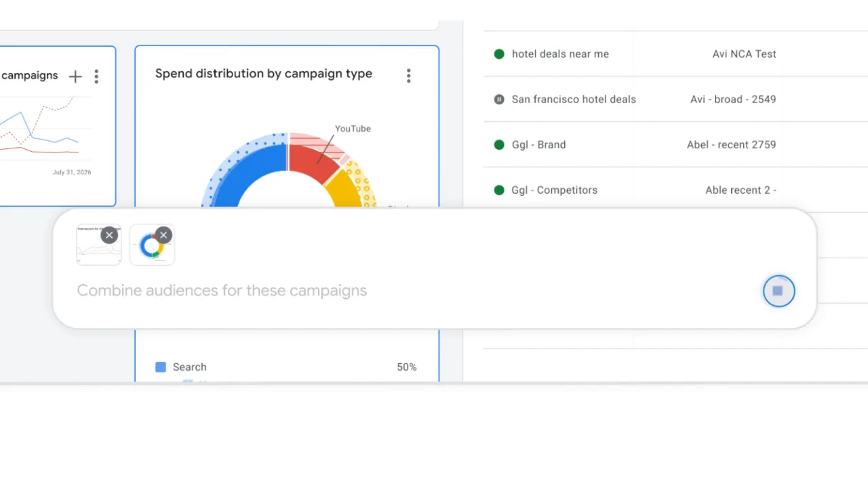Click the "Able recent 2 -" cell
The width and height of the screenshot is (868, 488).
click(x=741, y=190)
